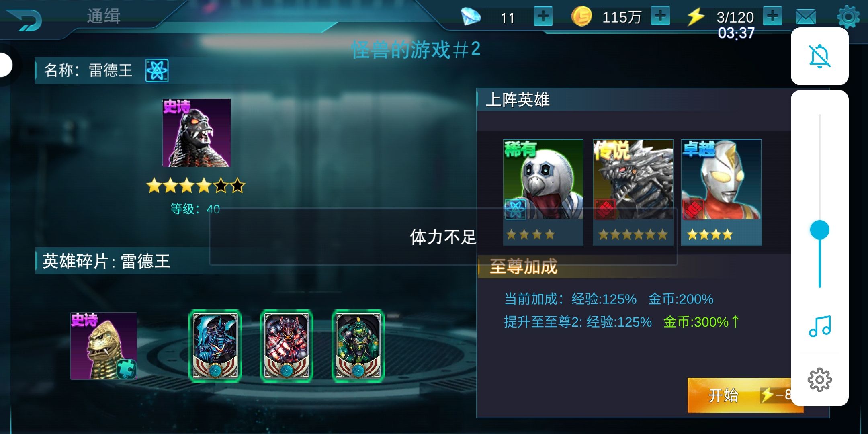Select the 稀有 seal hero card
This screenshot has width=868, height=434.
coord(543,192)
